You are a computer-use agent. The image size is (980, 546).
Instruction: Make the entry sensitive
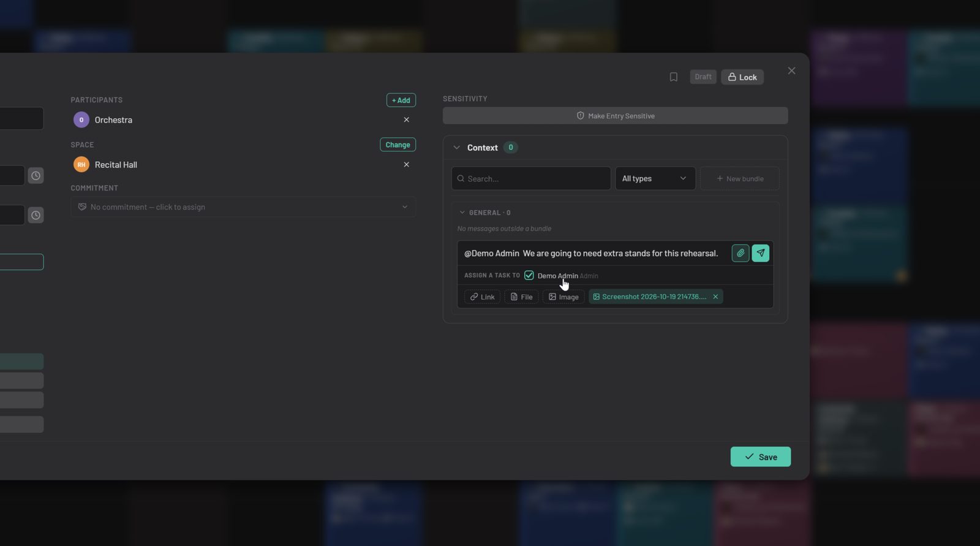(x=616, y=116)
